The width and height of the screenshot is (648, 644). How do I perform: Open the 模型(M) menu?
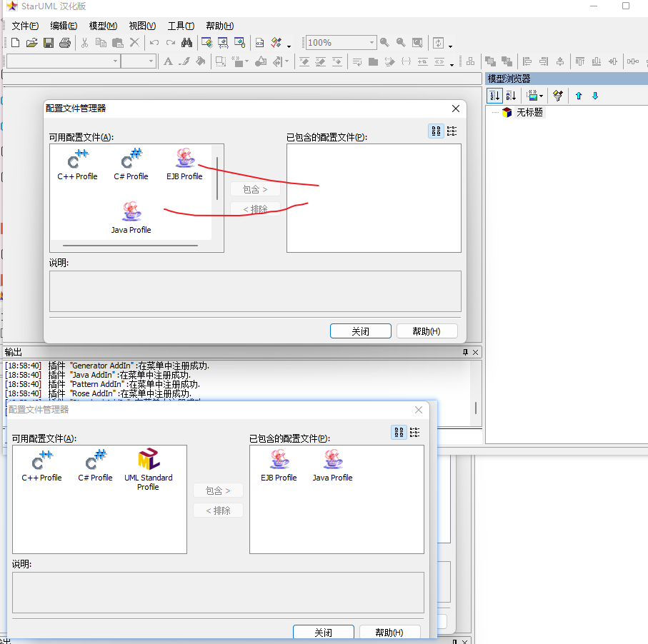click(x=104, y=26)
